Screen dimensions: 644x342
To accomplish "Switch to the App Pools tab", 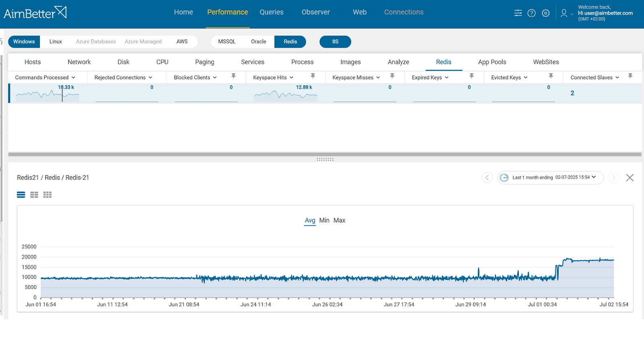I will [492, 62].
